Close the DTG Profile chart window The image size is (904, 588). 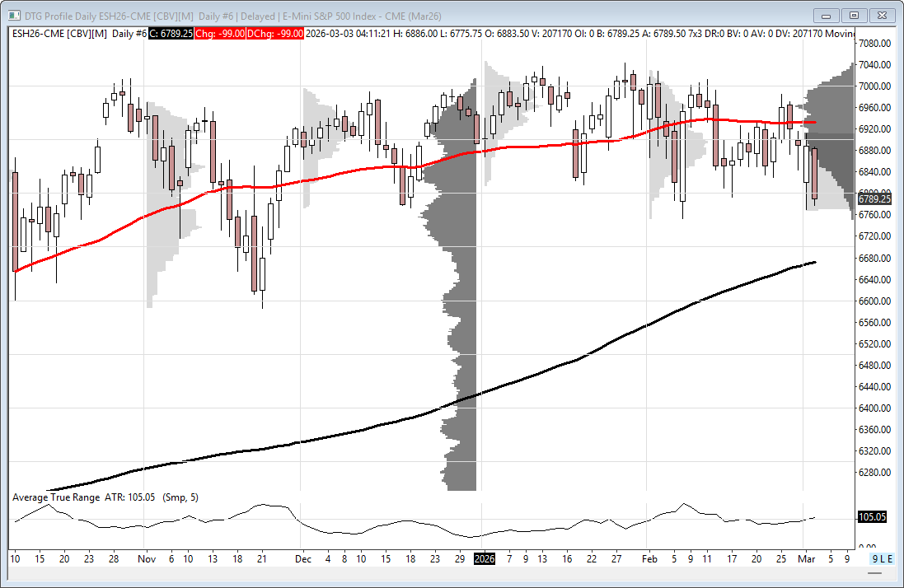point(881,15)
